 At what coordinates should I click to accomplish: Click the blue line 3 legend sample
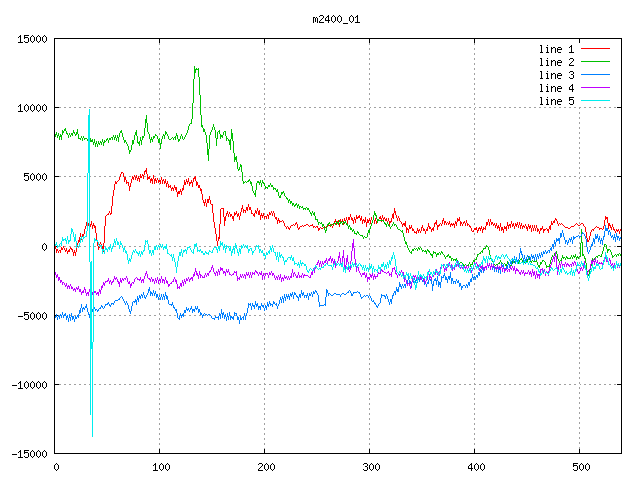595,75
